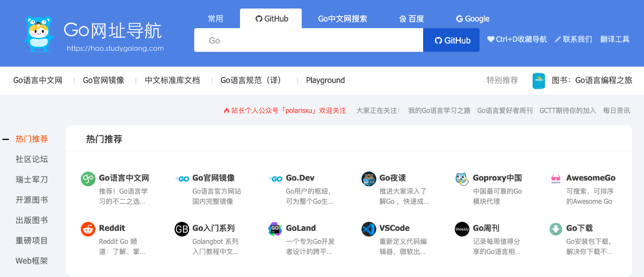Click the VSCode icon
Viewport: 644px width, 277px height.
pyautogui.click(x=369, y=229)
